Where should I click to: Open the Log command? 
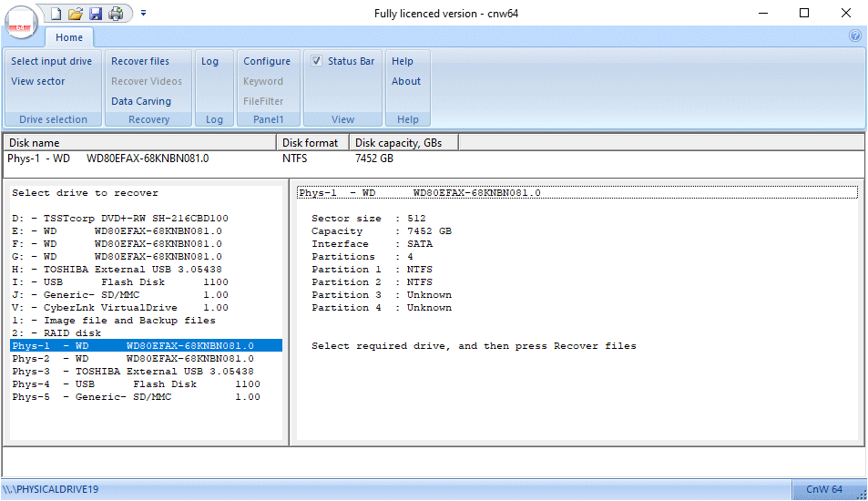(x=209, y=61)
